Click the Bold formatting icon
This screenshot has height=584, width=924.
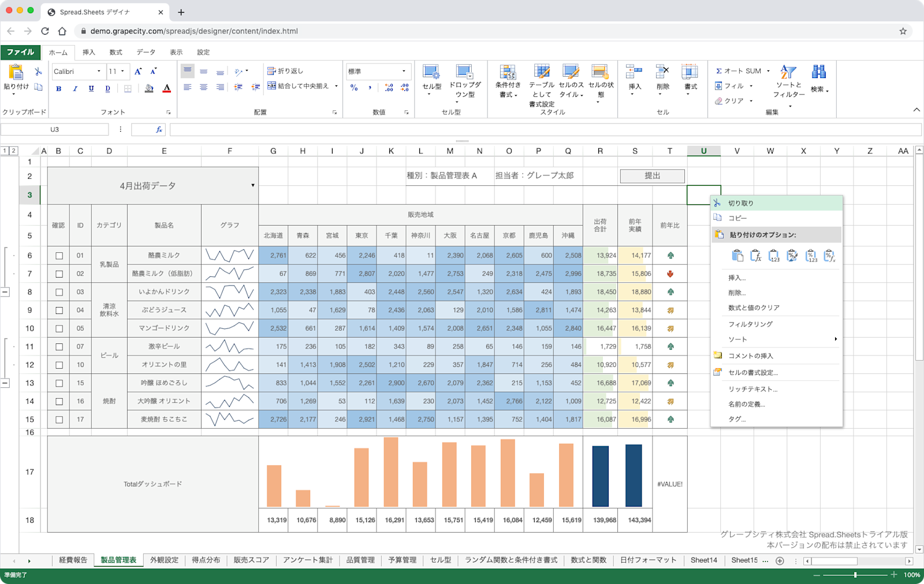(x=58, y=89)
